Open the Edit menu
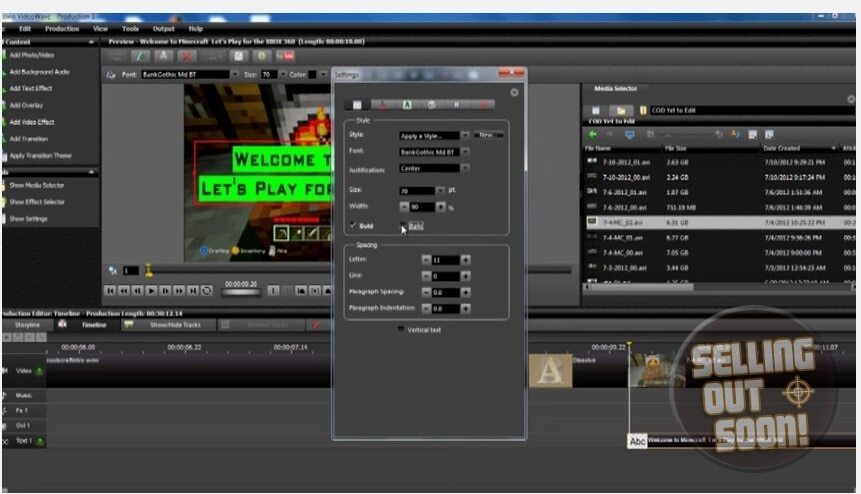 25,29
